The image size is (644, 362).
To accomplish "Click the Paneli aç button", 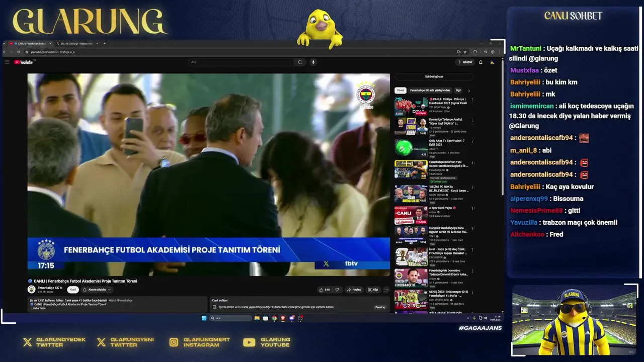I will (x=380, y=307).
